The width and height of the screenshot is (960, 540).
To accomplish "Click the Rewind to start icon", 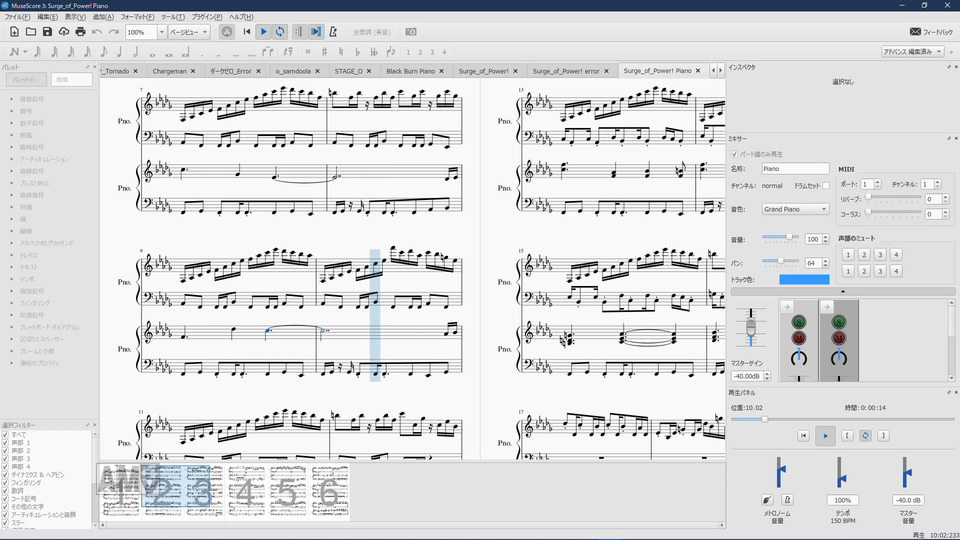I will click(247, 32).
